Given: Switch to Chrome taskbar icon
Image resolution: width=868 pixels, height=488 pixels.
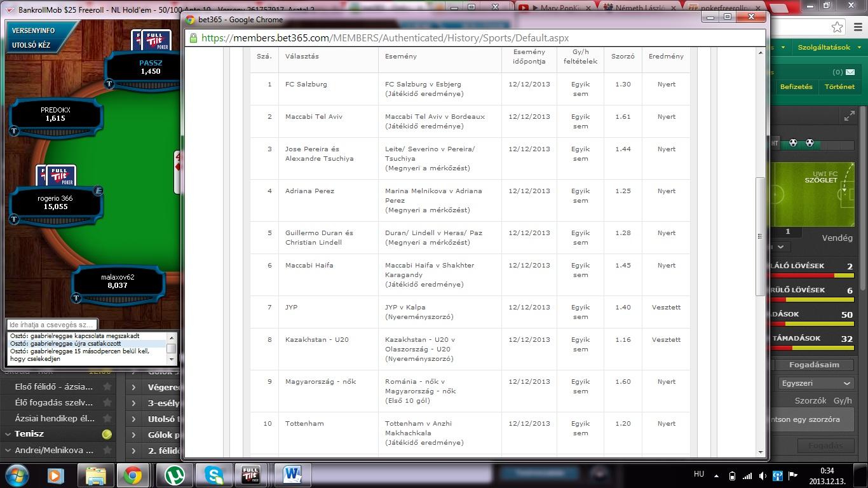Looking at the screenshot, I should 133,475.
